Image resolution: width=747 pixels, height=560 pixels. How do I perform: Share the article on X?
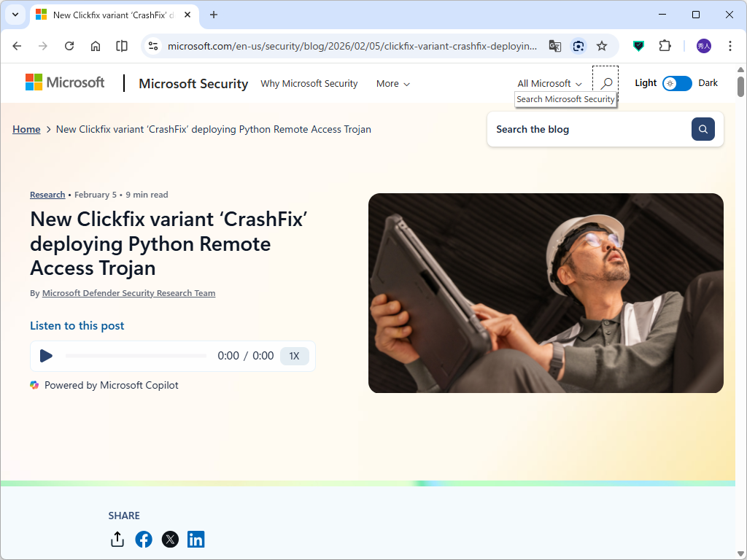click(170, 540)
